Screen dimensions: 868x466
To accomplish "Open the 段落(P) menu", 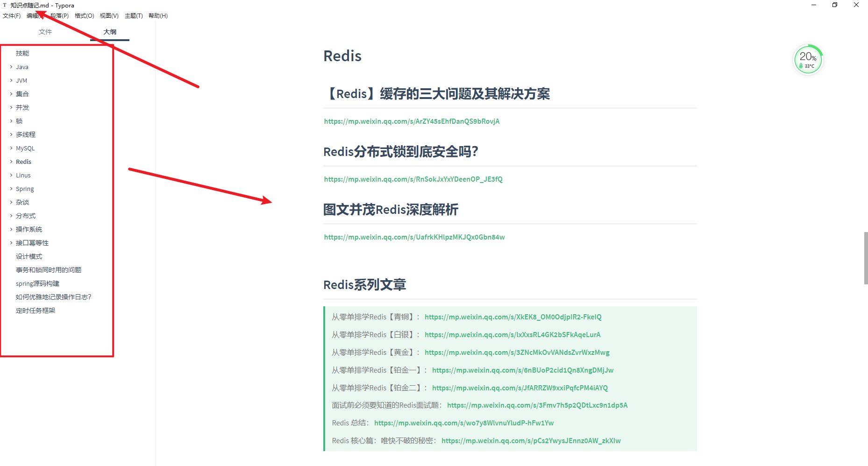I will [x=59, y=16].
